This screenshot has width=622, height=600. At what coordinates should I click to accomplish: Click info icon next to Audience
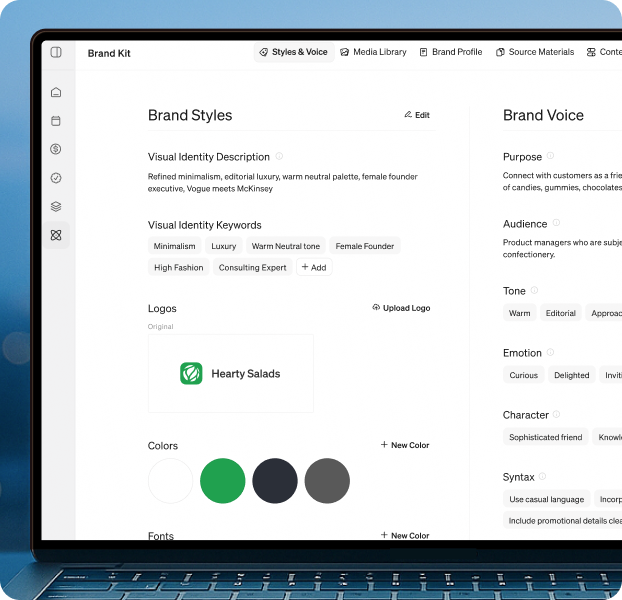pyautogui.click(x=556, y=222)
